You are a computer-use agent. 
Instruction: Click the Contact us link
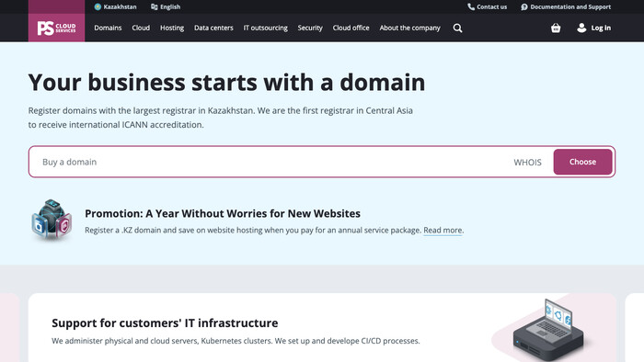[487, 7]
